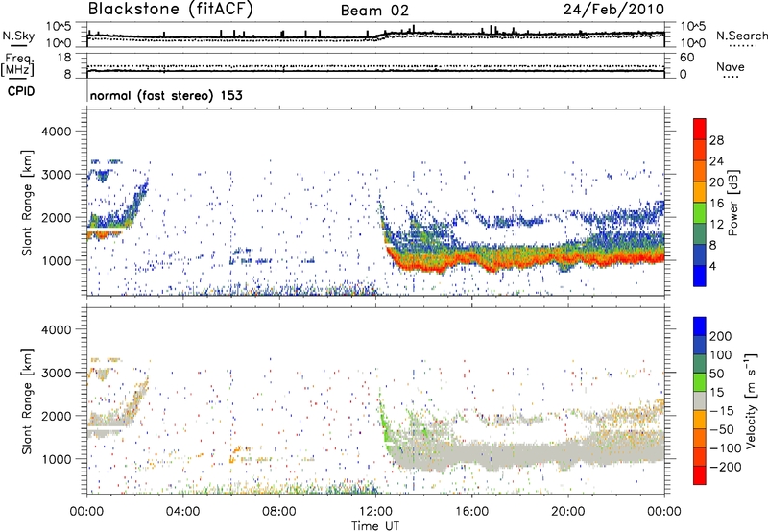Select the bright green segment of Velocity color bar
Image resolution: width=768 pixels, height=532 pixels.
700,382
